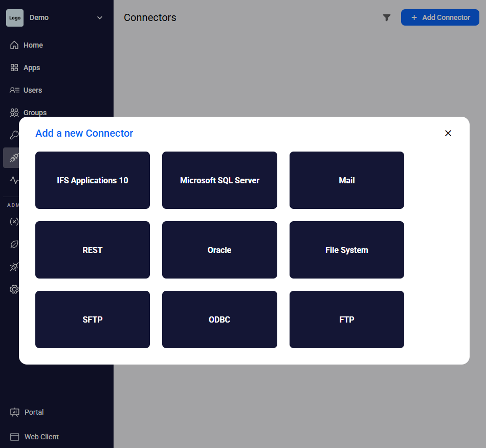
Task: Pick the File System connector
Action: pyautogui.click(x=346, y=250)
